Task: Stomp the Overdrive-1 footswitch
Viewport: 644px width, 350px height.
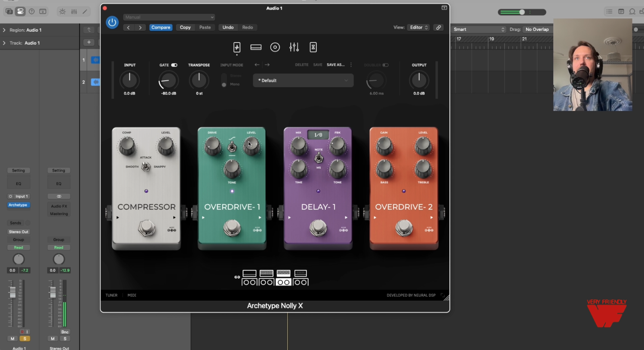Action: [232, 228]
